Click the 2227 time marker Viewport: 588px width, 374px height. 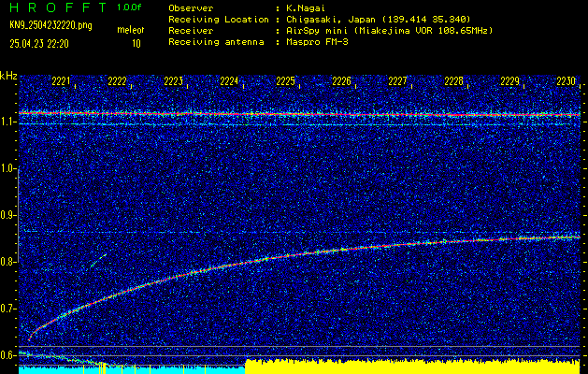pos(397,81)
